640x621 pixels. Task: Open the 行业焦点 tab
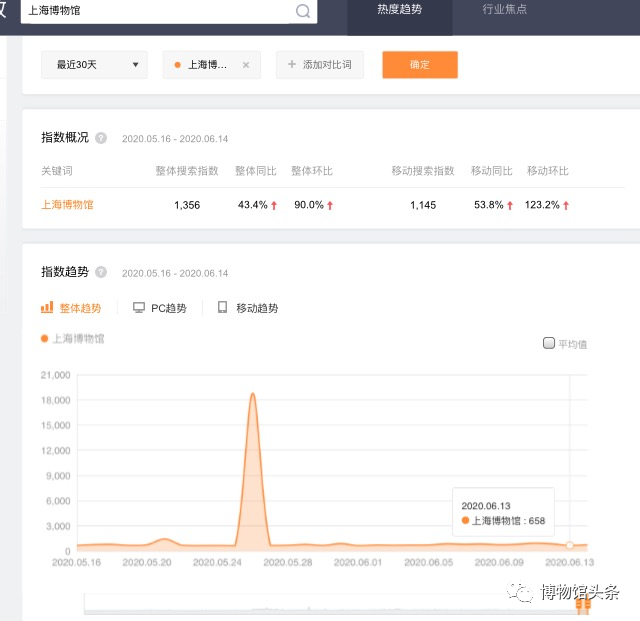pyautogui.click(x=504, y=9)
